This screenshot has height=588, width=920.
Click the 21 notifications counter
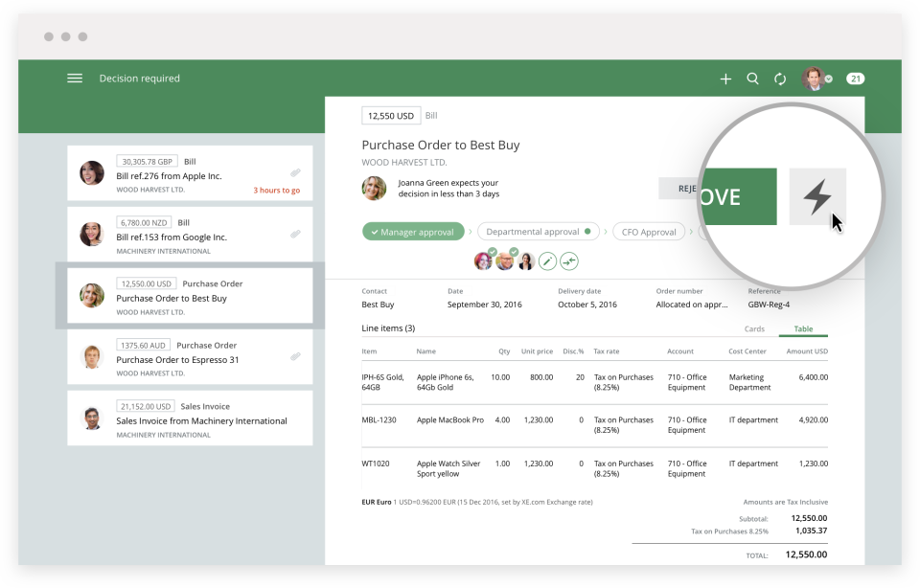(x=855, y=79)
